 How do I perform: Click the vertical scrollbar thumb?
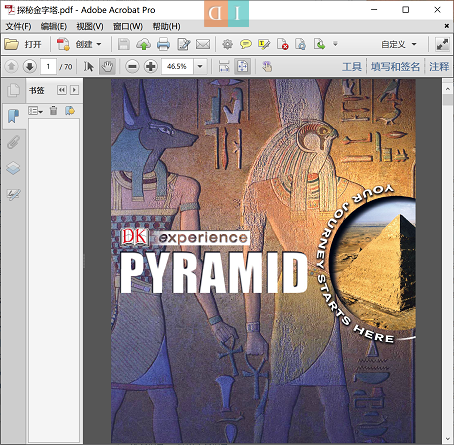[x=447, y=100]
